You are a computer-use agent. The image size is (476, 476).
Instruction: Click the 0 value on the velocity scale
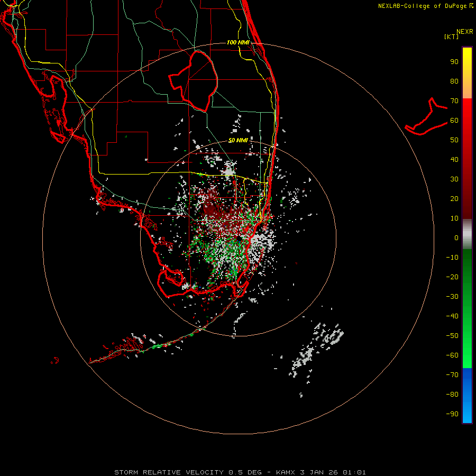[x=456, y=237]
